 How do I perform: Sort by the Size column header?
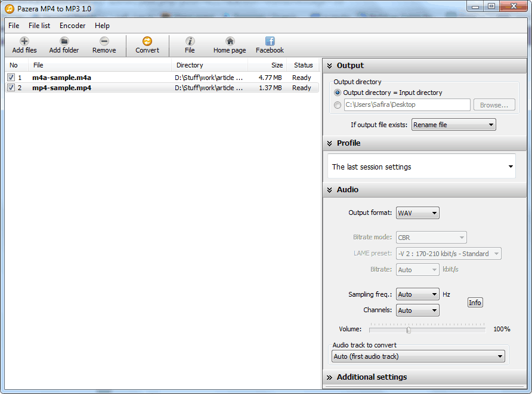point(267,65)
